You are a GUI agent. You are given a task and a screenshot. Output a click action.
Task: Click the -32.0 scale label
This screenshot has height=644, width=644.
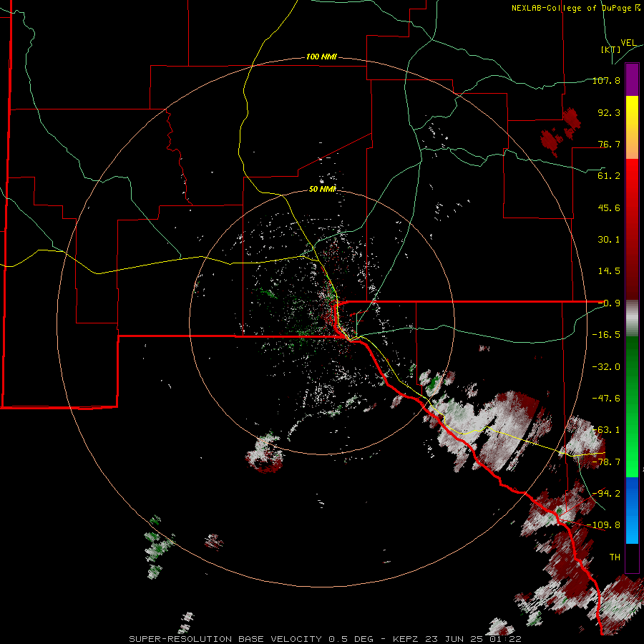606,367
